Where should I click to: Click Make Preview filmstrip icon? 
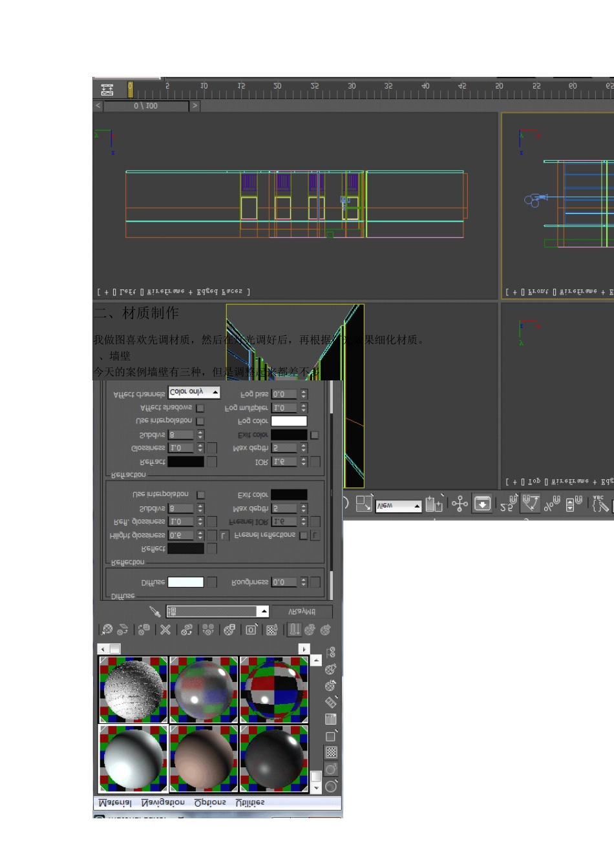[x=331, y=702]
